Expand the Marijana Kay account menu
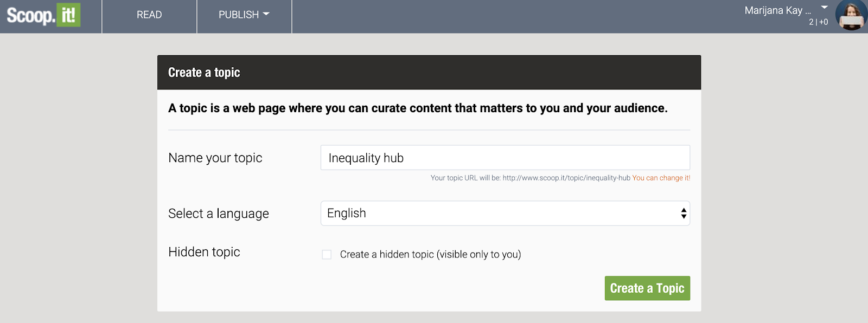868x323 pixels. click(777, 10)
